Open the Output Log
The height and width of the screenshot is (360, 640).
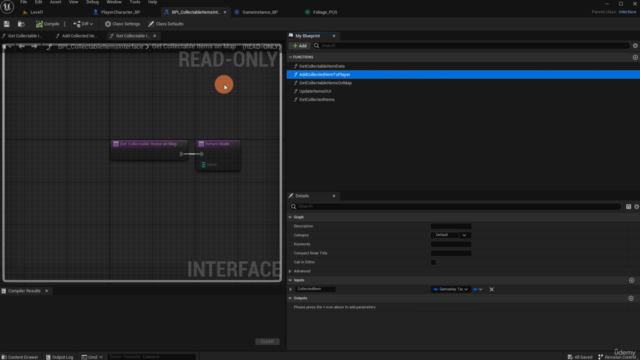[60, 357]
